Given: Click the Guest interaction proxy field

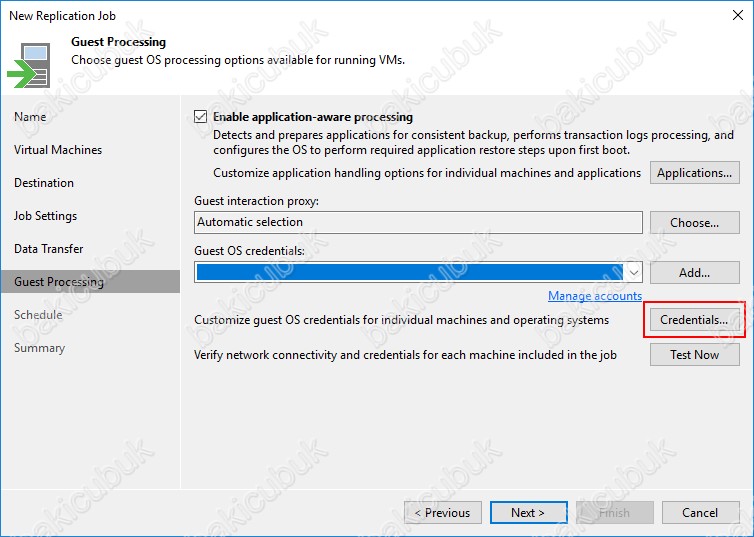Looking at the screenshot, I should [418, 222].
